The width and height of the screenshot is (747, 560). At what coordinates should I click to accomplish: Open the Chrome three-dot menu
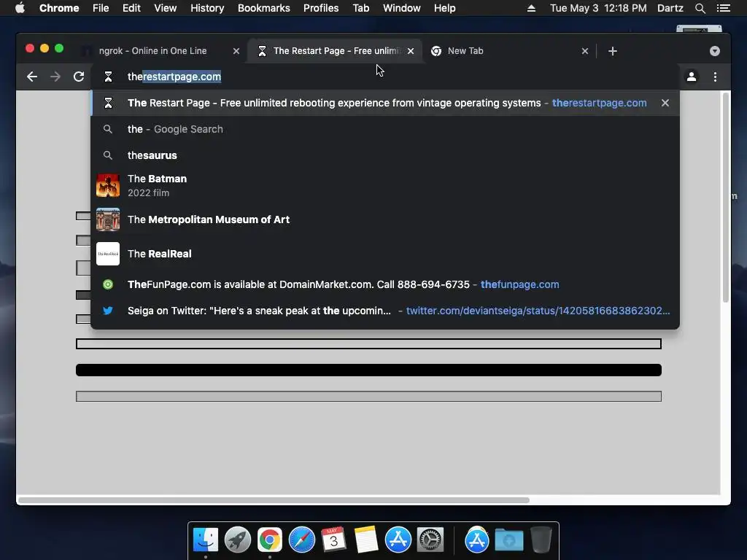pyautogui.click(x=715, y=77)
